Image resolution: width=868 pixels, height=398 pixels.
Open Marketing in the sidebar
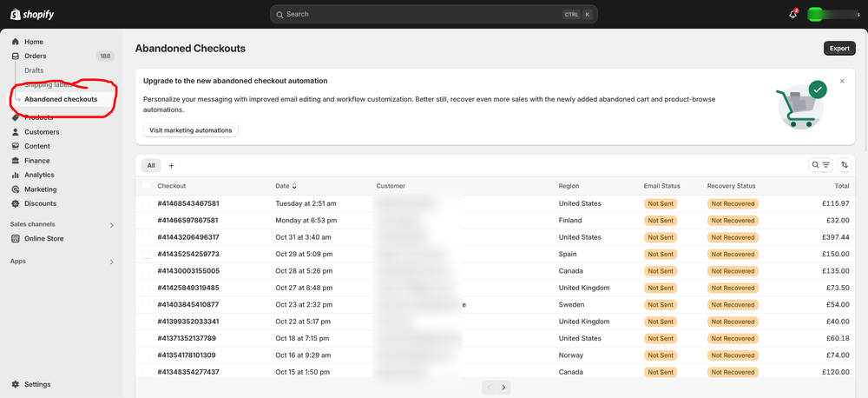(41, 189)
